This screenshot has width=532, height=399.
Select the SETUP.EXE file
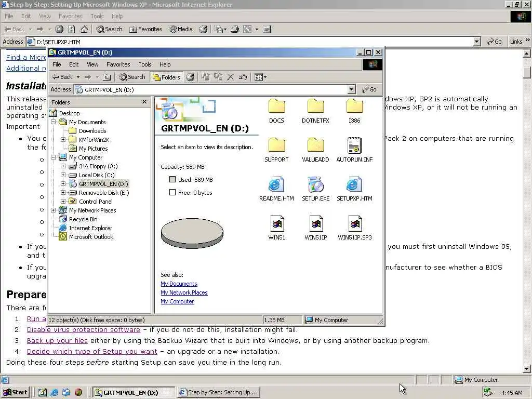coord(315,189)
